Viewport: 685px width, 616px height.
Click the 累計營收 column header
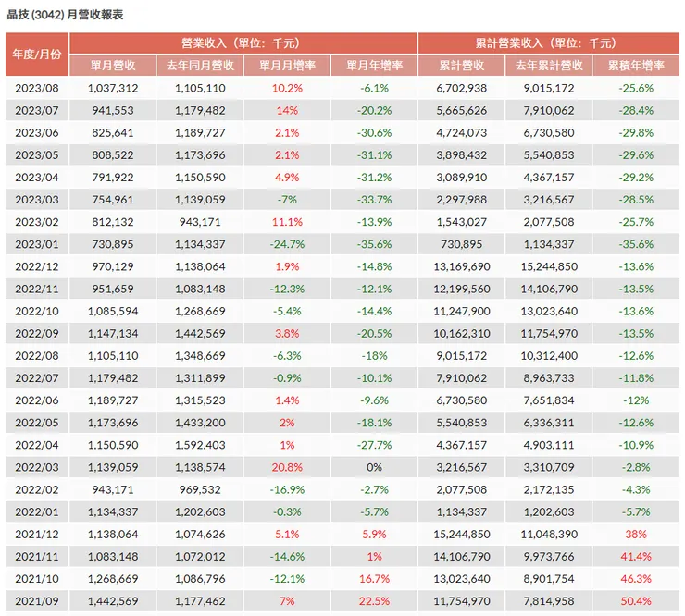coord(460,66)
